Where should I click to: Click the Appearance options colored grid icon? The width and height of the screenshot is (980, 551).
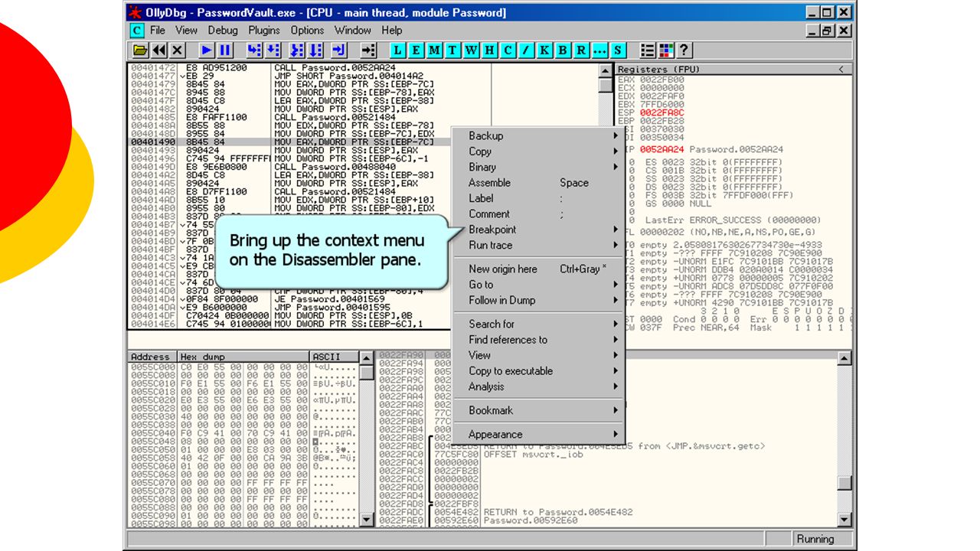point(666,51)
